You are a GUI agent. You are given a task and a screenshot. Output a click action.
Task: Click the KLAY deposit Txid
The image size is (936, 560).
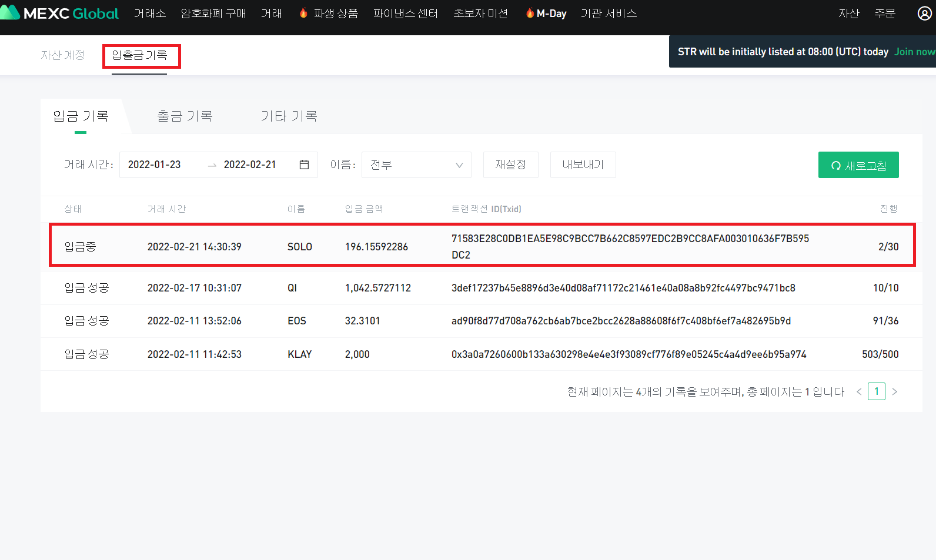[x=629, y=354]
